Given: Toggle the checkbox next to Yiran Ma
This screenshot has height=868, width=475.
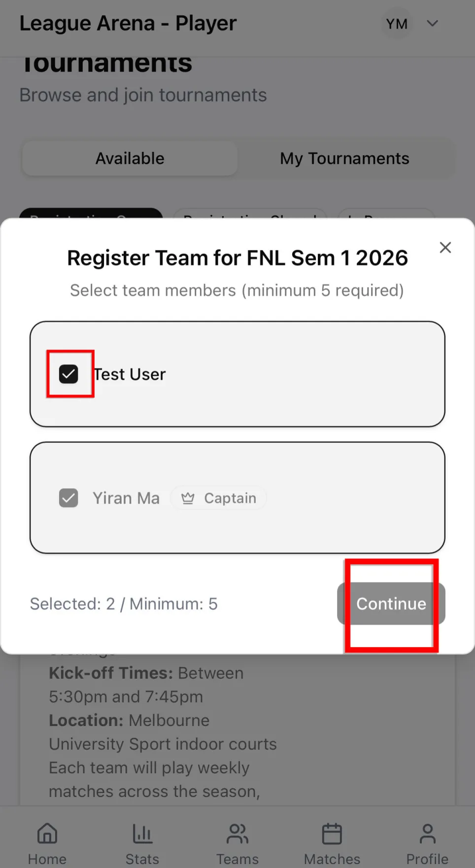Looking at the screenshot, I should click(68, 498).
